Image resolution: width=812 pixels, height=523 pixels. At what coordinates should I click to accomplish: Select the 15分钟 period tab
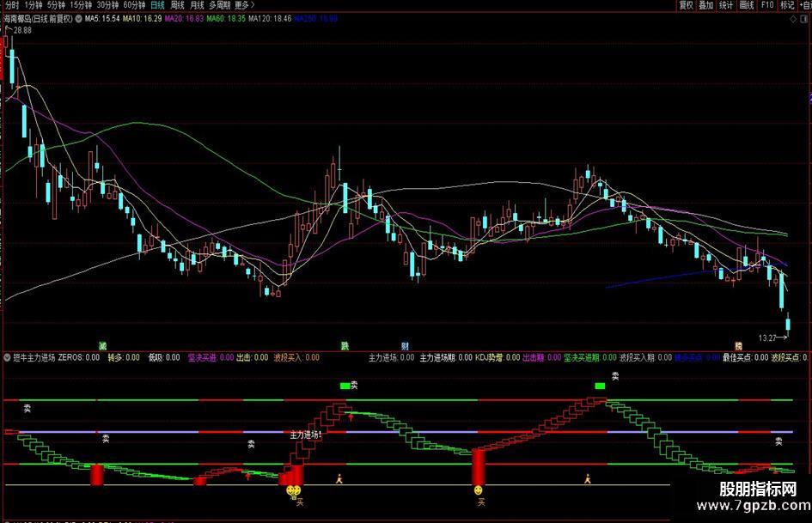pos(80,5)
